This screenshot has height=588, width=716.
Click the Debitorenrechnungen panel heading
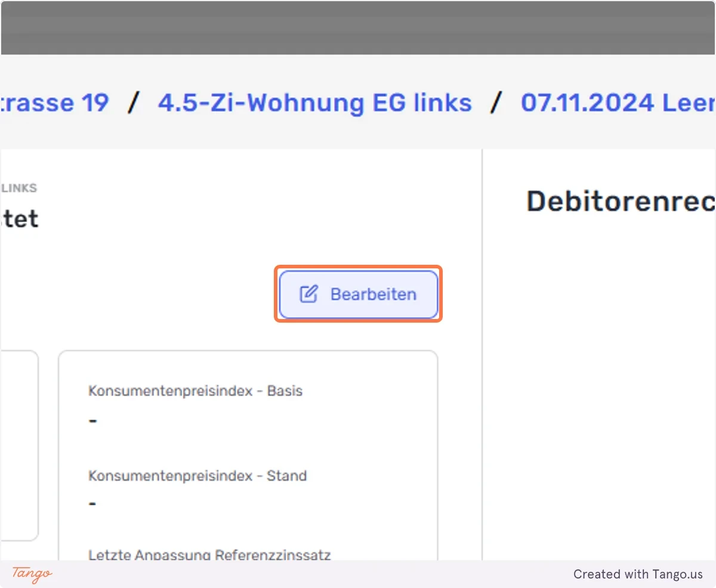(x=621, y=202)
